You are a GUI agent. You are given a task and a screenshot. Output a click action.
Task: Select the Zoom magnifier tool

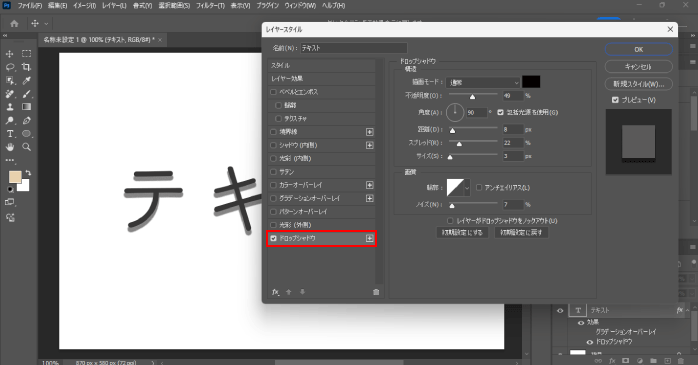[27, 147]
